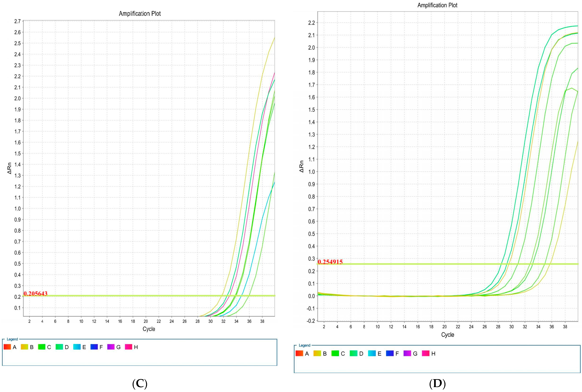Click threshold value 0.254915 label

tap(330, 262)
